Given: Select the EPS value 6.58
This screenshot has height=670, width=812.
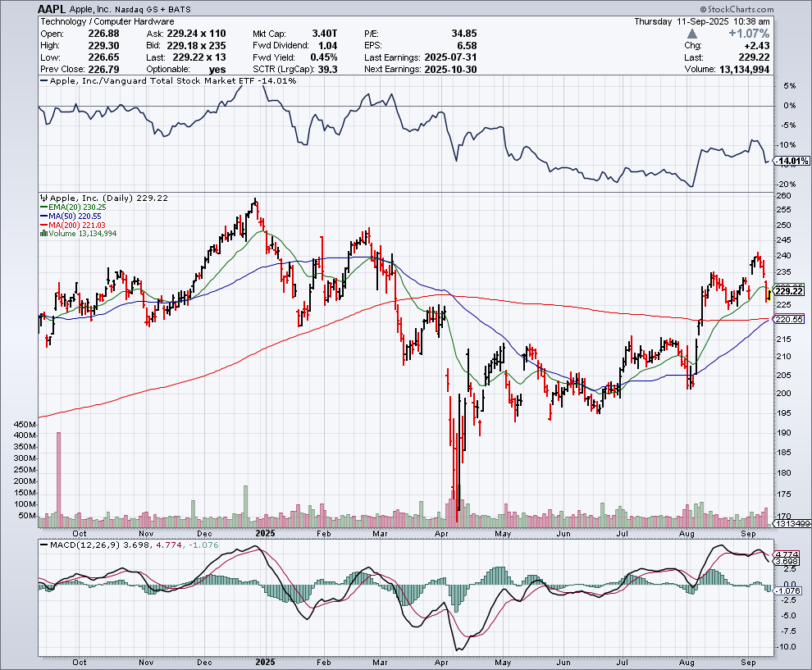Looking at the screenshot, I should (x=468, y=46).
